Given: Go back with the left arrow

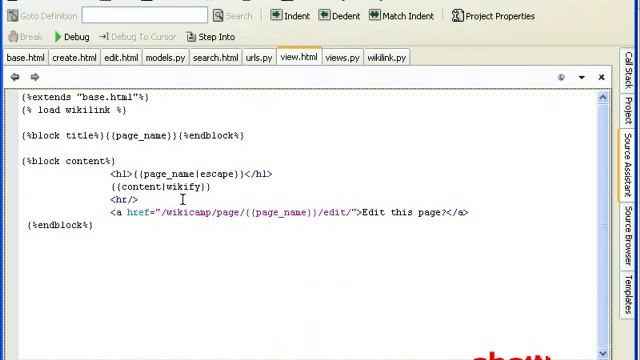Looking at the screenshot, I should (15, 77).
